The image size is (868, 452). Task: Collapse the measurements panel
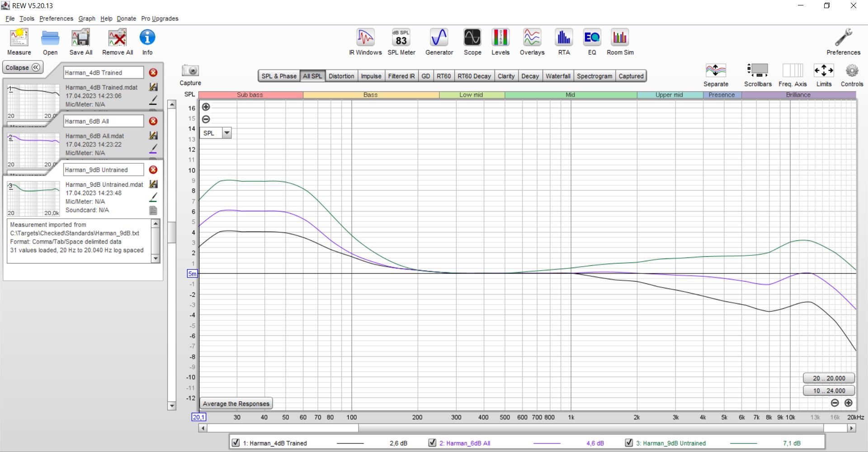[x=23, y=68]
